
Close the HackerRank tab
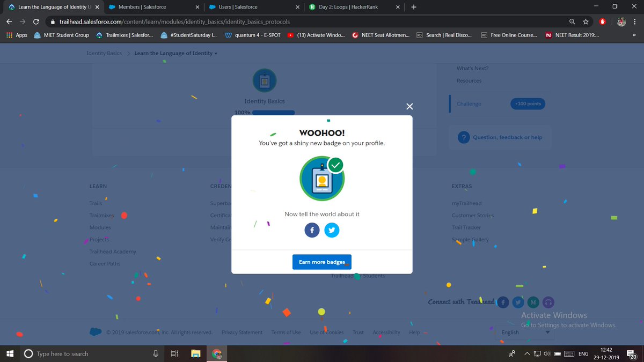[x=398, y=7]
